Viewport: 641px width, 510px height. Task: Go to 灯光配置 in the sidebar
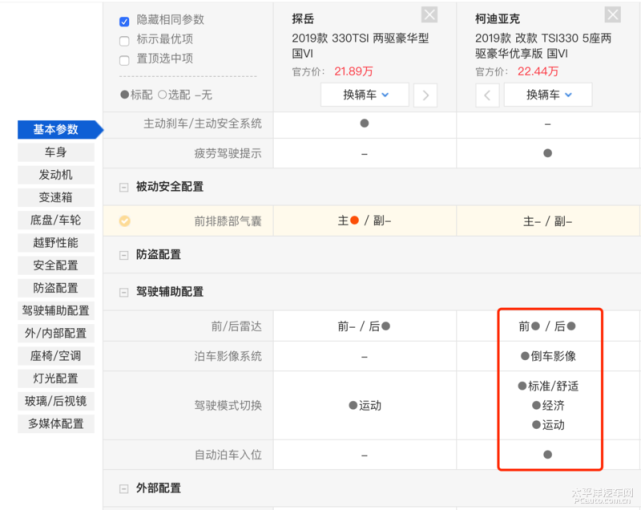coord(56,378)
